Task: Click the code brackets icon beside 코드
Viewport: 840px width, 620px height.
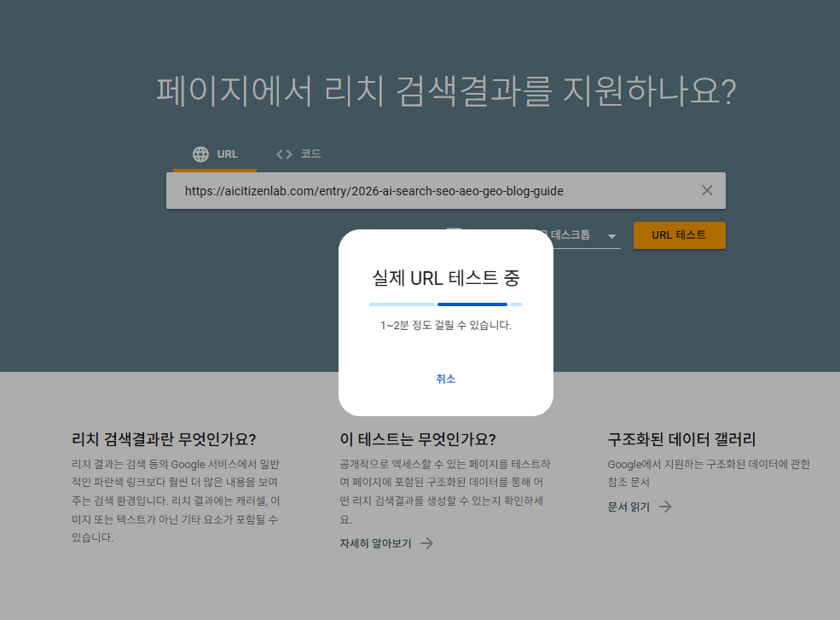Action: coord(284,154)
